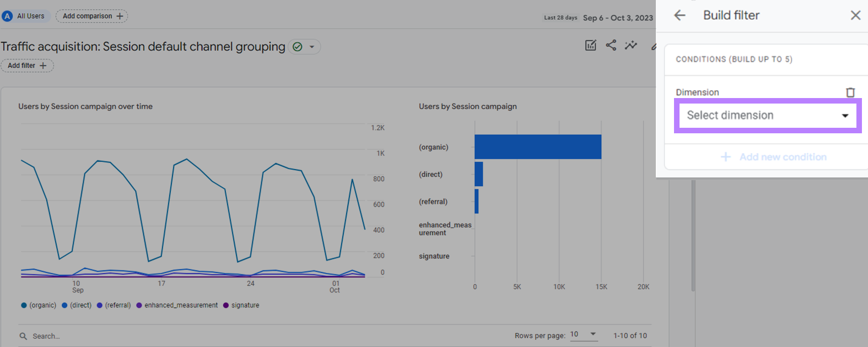Click the Add comparison button

(x=92, y=16)
